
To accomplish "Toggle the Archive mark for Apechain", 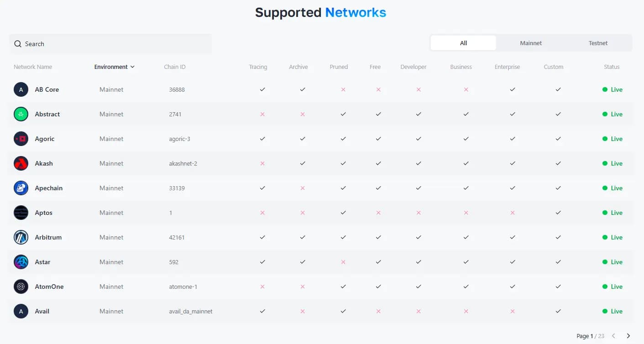I will tap(303, 188).
